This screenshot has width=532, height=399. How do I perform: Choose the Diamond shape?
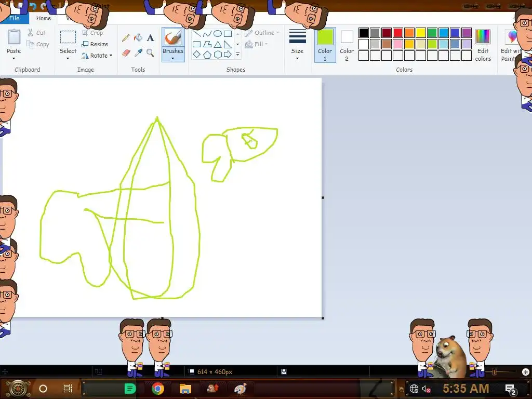coord(197,54)
